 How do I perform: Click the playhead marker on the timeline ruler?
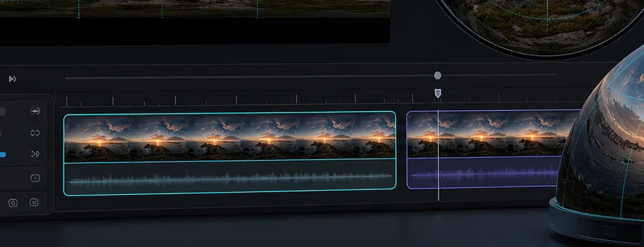click(x=438, y=93)
